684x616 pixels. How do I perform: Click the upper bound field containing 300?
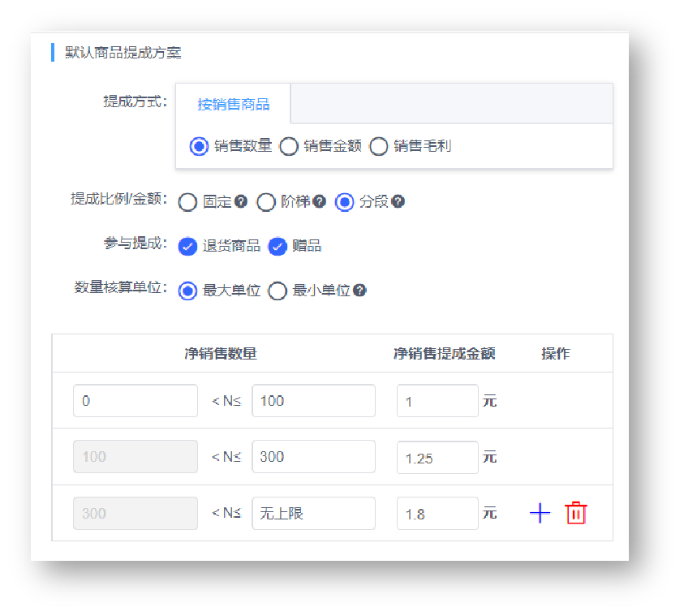pyautogui.click(x=314, y=456)
